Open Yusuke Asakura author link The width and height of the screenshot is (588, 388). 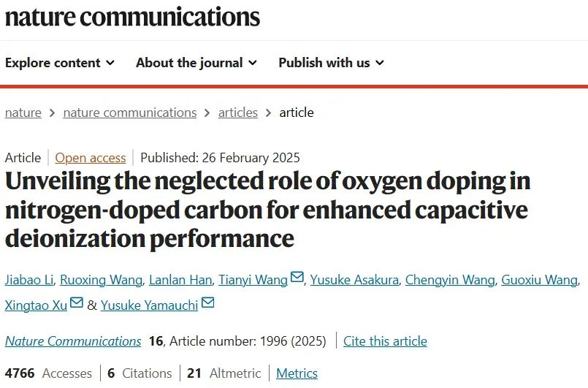[354, 280]
